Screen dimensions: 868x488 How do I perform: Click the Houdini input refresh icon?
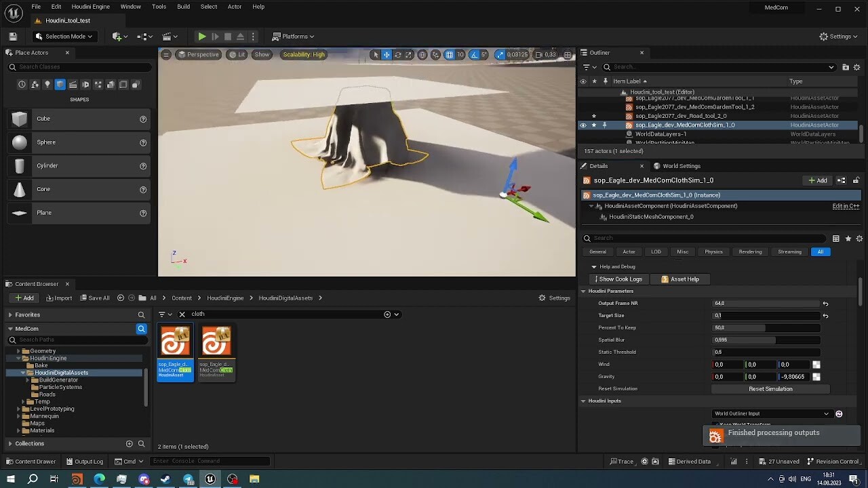(x=839, y=414)
